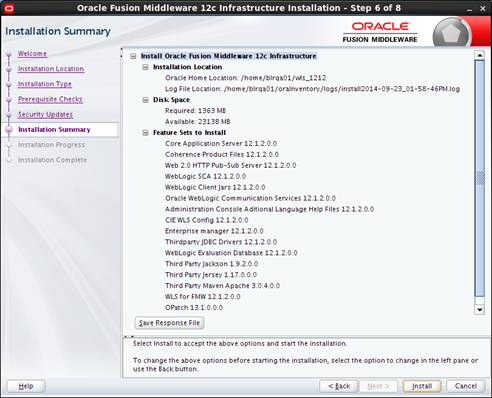Select the Available: 23138 MB row
The width and height of the screenshot is (492, 398).
(x=197, y=122)
